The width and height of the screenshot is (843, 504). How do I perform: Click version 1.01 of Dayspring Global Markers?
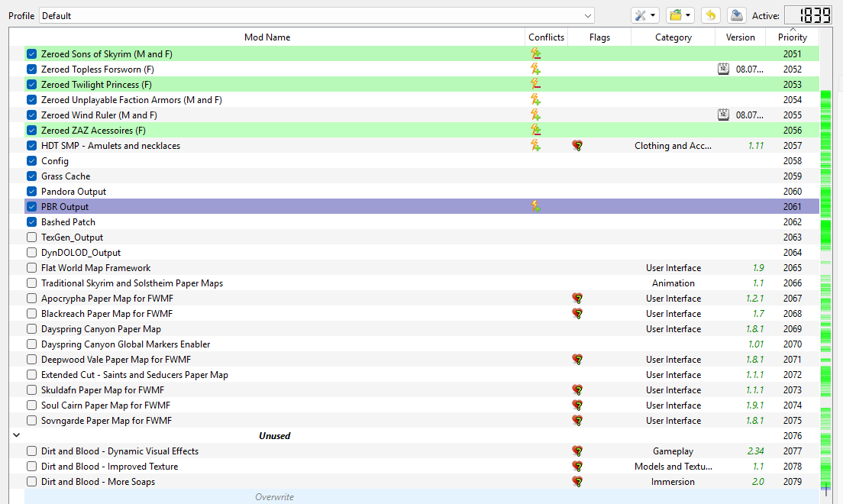(x=755, y=344)
